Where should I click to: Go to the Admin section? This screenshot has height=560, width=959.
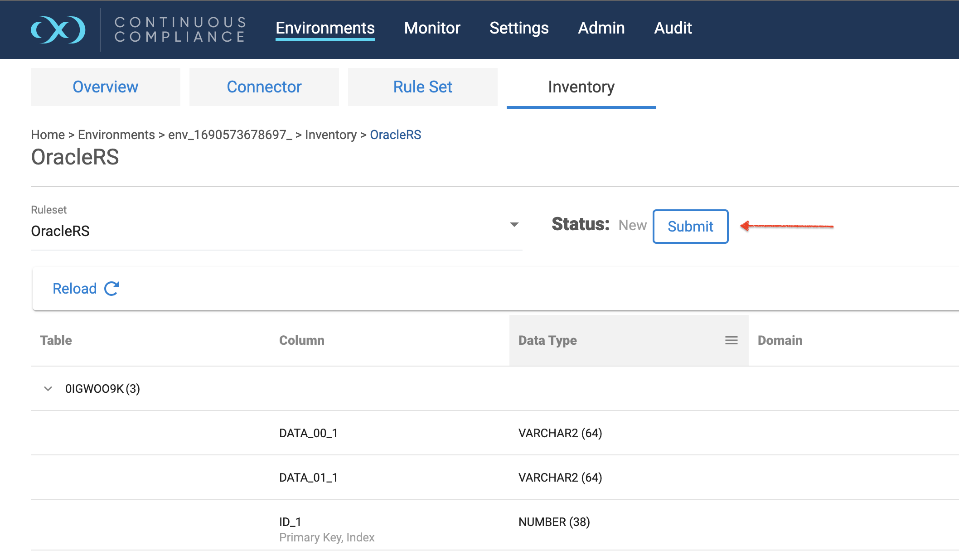click(601, 28)
